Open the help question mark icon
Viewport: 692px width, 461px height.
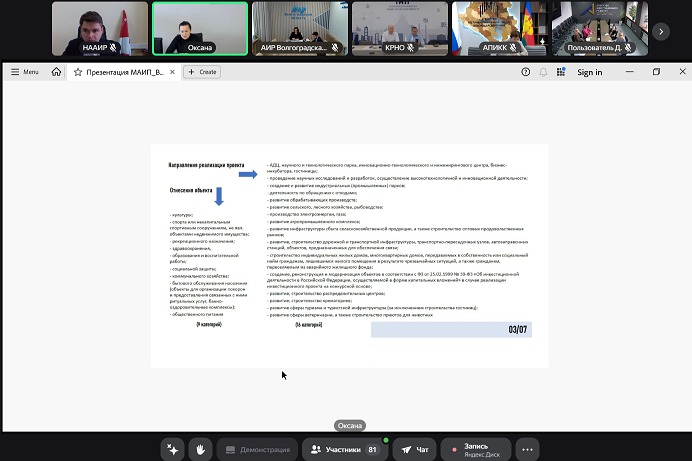(x=526, y=72)
